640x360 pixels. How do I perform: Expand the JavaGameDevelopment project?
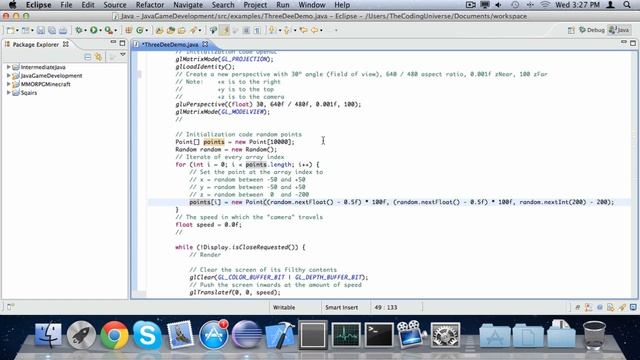(x=9, y=76)
